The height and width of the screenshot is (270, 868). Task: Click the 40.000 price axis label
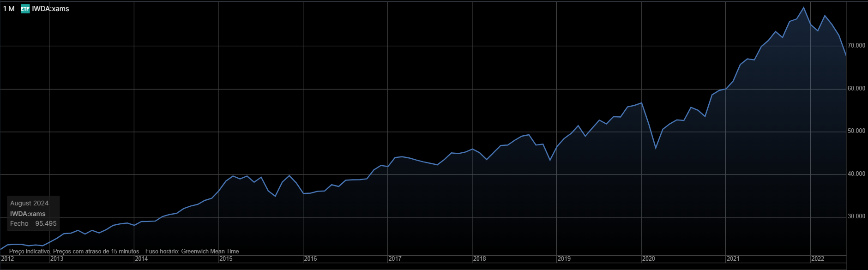856,174
